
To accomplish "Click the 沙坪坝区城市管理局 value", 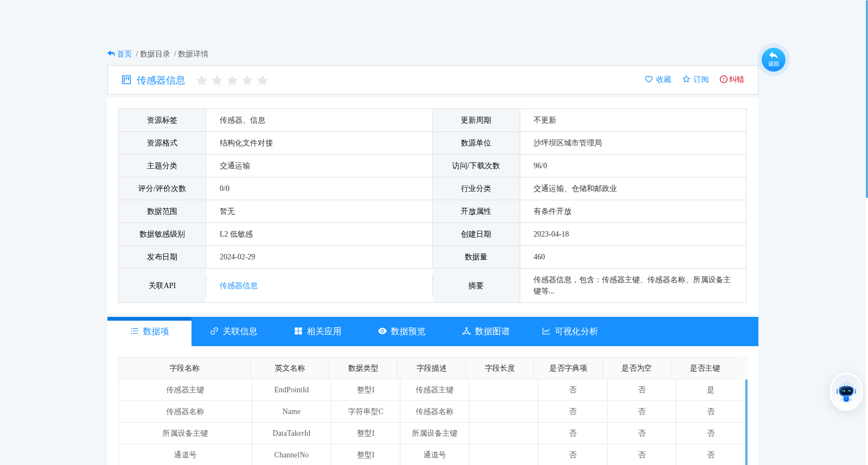I will (x=567, y=143).
